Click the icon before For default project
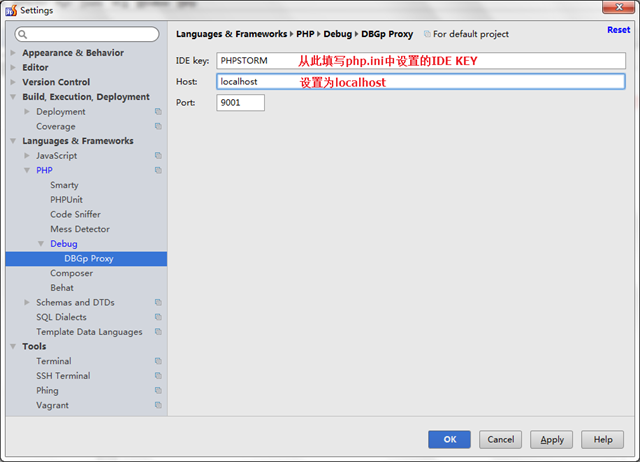The height and width of the screenshot is (462, 640). (427, 34)
